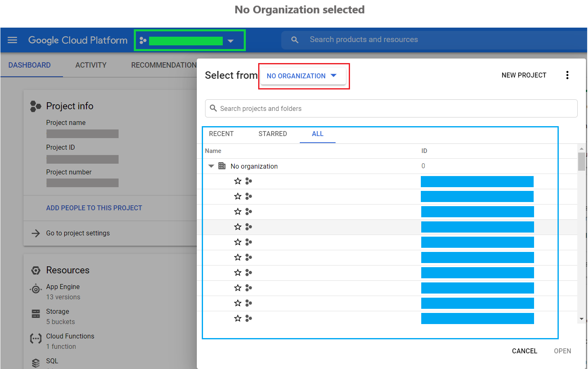Click the CANCEL button
The width and height of the screenshot is (588, 369).
coord(525,351)
